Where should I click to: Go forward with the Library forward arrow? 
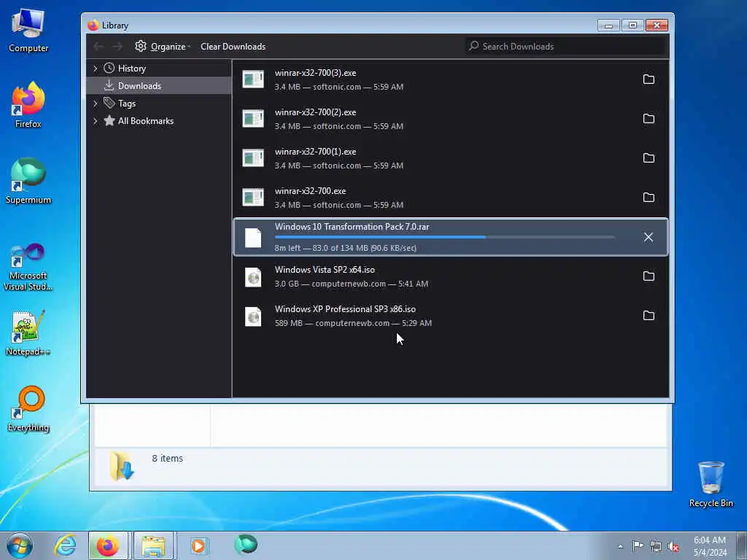[x=117, y=46]
